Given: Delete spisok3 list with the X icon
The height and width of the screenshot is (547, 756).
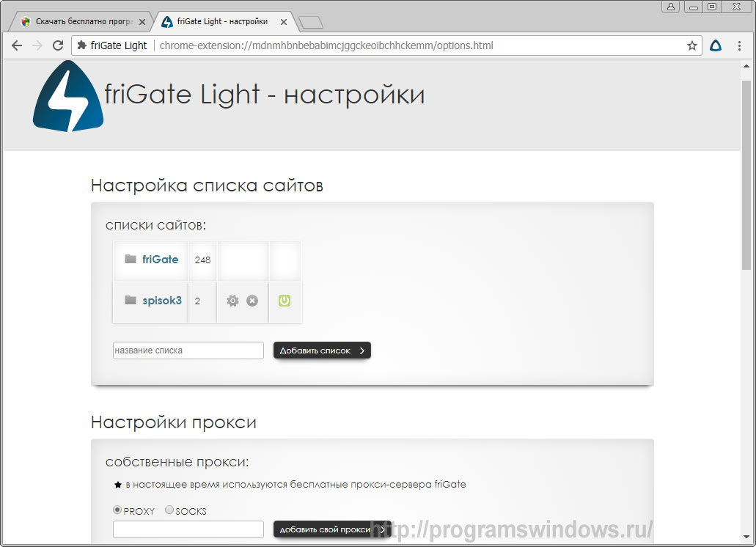Looking at the screenshot, I should pyautogui.click(x=252, y=301).
